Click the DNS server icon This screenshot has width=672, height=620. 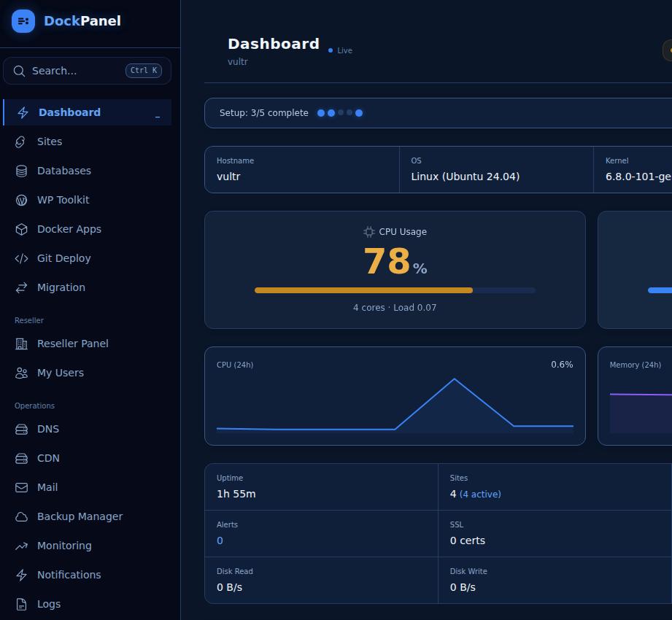[x=21, y=429]
